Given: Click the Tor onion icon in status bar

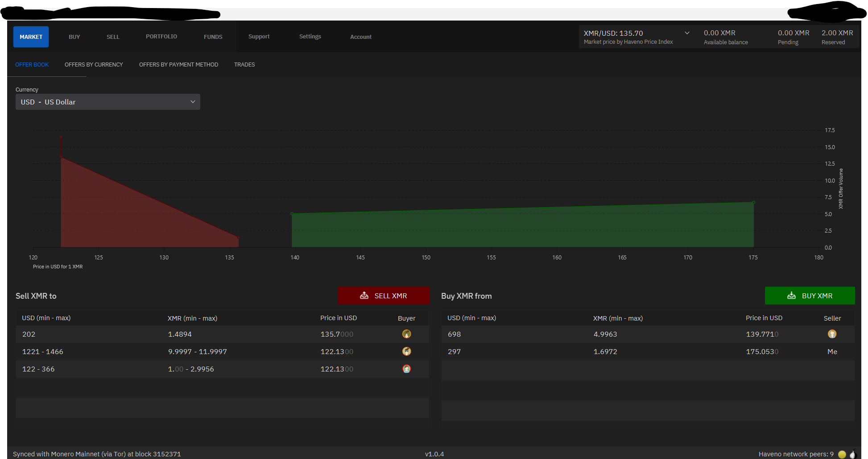Looking at the screenshot, I should 853,454.
